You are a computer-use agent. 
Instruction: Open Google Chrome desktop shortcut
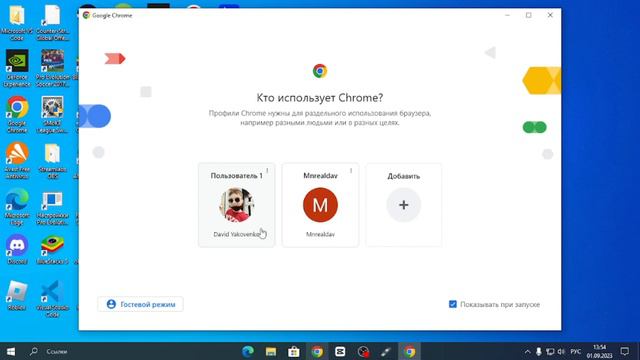17,115
